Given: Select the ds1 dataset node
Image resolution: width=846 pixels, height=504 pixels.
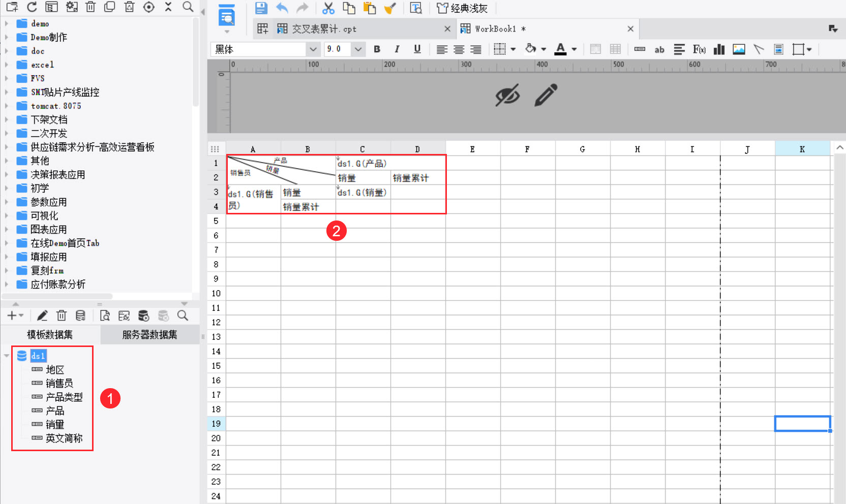Looking at the screenshot, I should [x=38, y=356].
